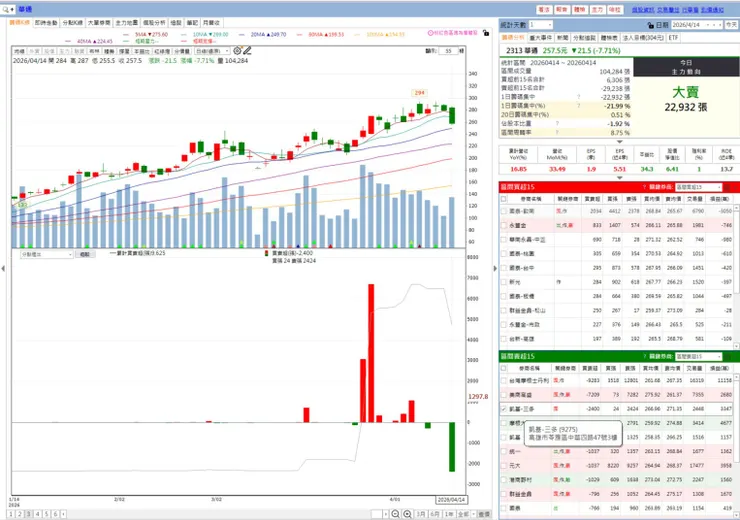Open the 關鍵券商 dropdown in 買超 header

(698, 187)
